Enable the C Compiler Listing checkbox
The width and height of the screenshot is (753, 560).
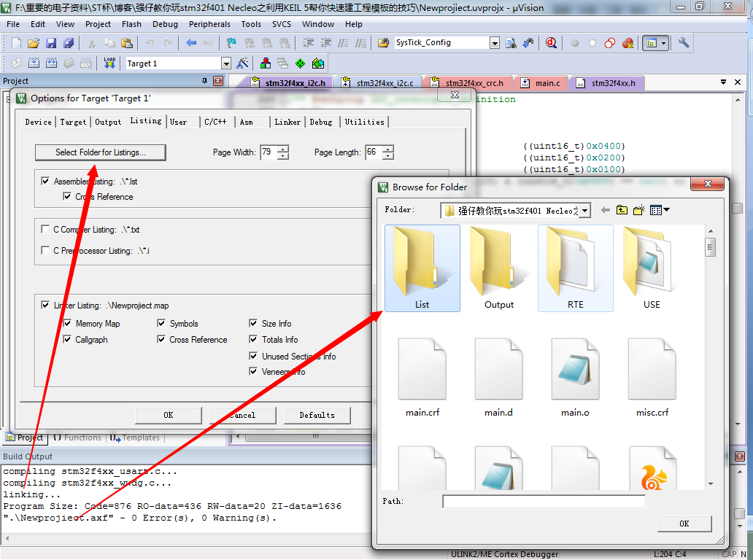[45, 230]
